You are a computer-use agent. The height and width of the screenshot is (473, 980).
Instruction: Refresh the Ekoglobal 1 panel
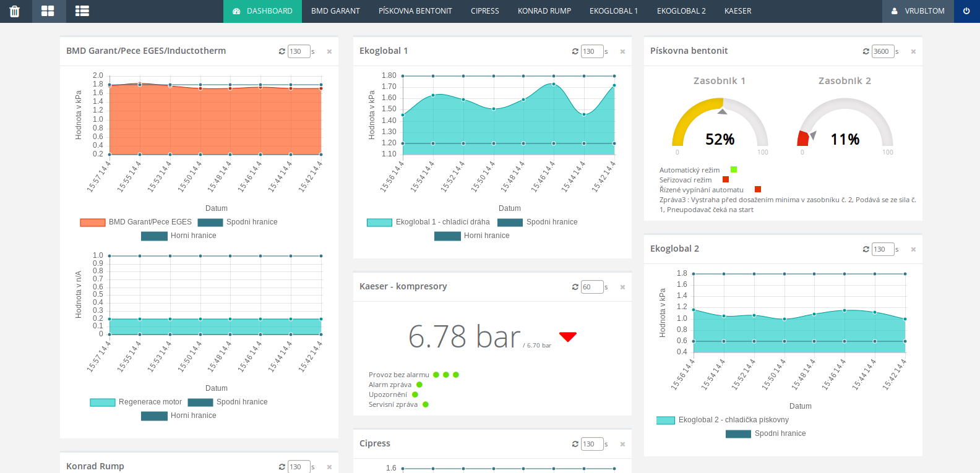click(x=575, y=51)
